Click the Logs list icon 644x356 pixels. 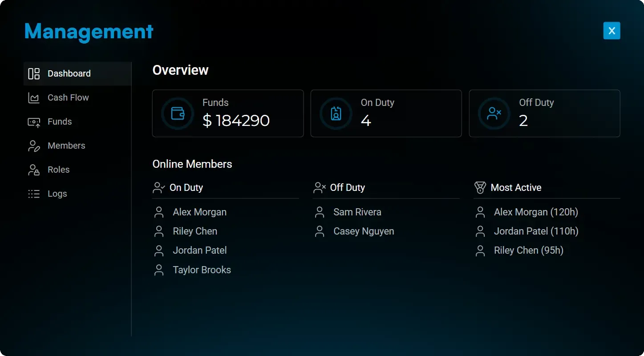pos(34,194)
